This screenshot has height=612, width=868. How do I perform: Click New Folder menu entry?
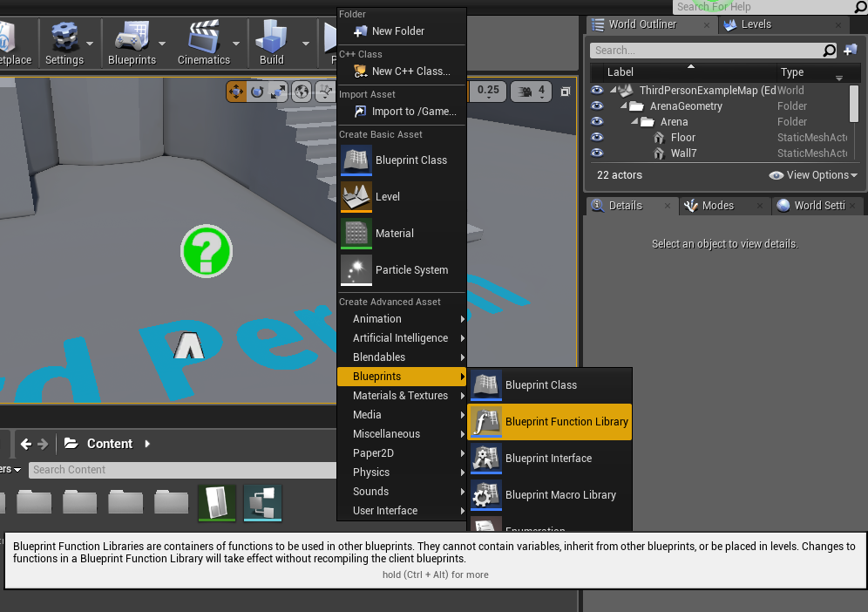[x=402, y=31]
